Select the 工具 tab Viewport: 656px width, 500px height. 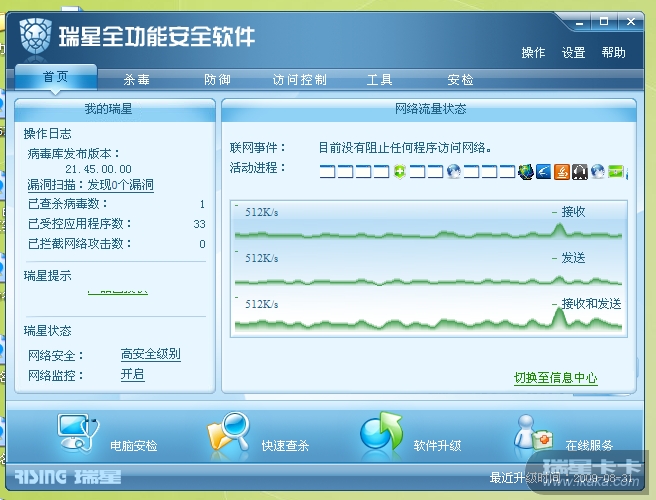point(379,79)
